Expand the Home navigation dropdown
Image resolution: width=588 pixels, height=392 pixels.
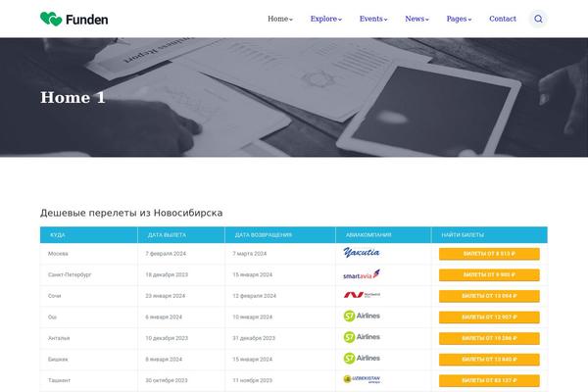tap(280, 19)
